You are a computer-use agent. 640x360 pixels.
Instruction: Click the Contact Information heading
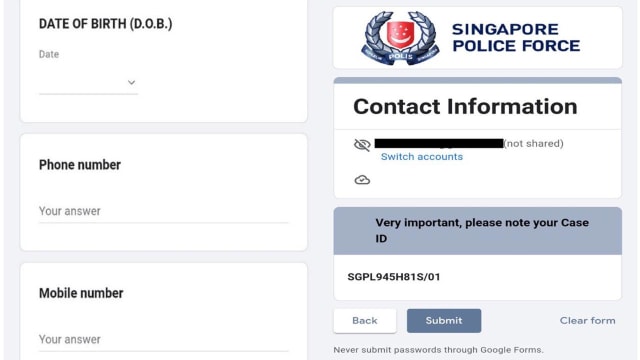[465, 107]
